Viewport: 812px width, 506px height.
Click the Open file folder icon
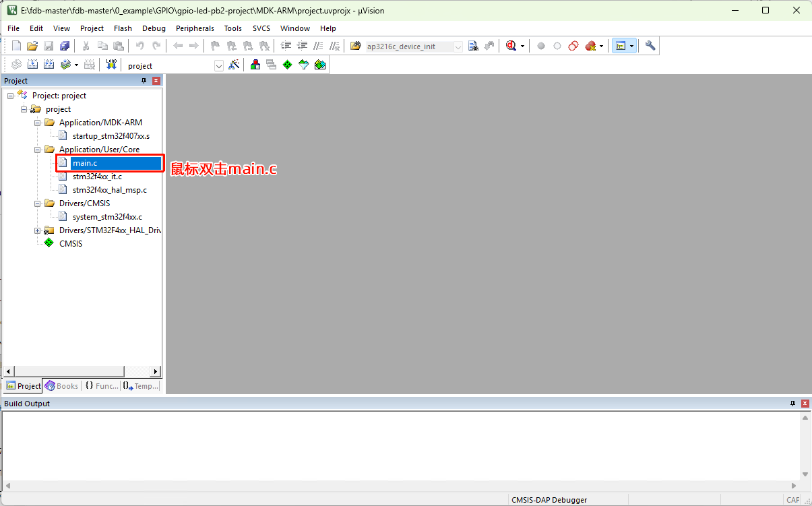click(32, 46)
